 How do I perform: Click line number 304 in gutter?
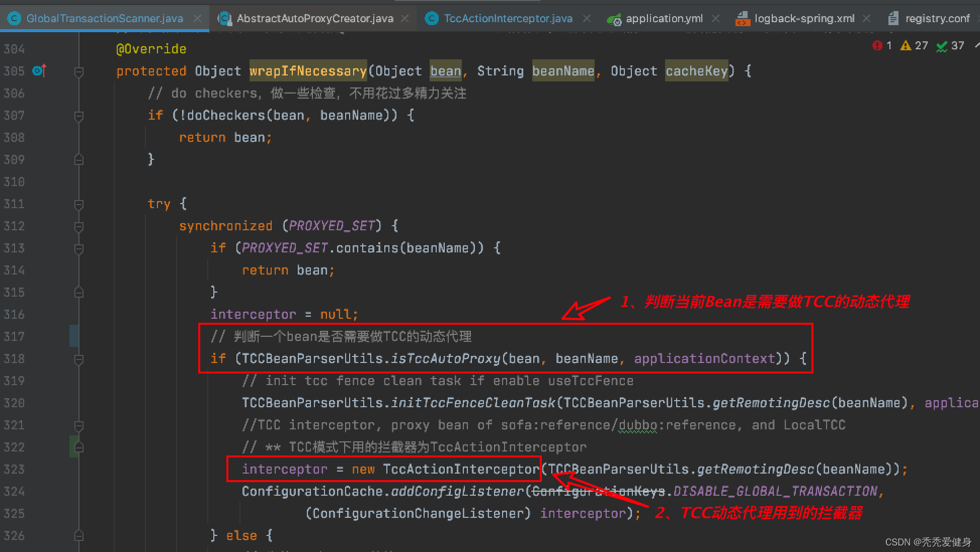click(14, 49)
